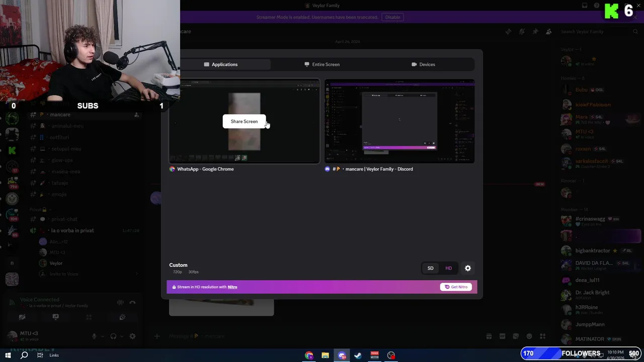The image size is (644, 362).
Task: Click the Get Nitro button
Action: 456,287
